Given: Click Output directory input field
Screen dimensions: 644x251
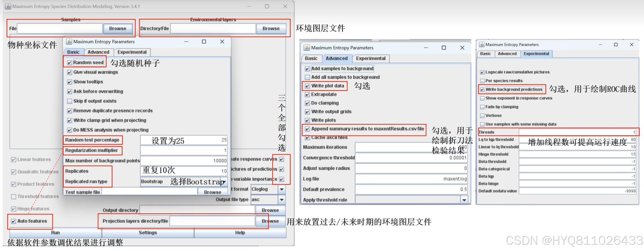Looking at the screenshot, I should click(197, 210).
